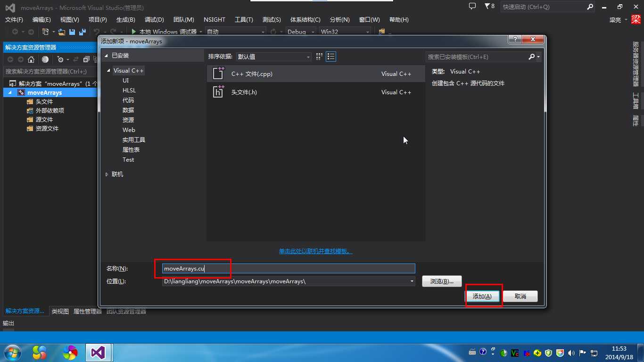Image resolution: width=644 pixels, height=362 pixels.
Task: Open the location path dropdown
Action: [x=412, y=281]
